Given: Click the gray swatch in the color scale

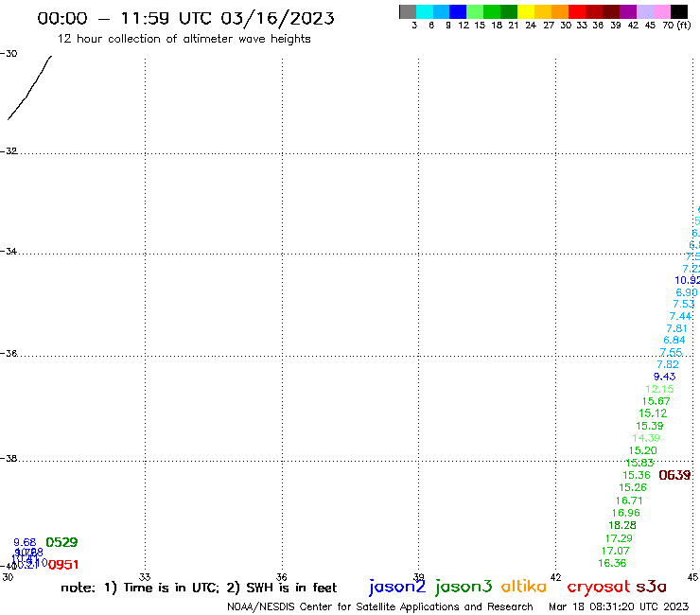Looking at the screenshot, I should [x=408, y=11].
